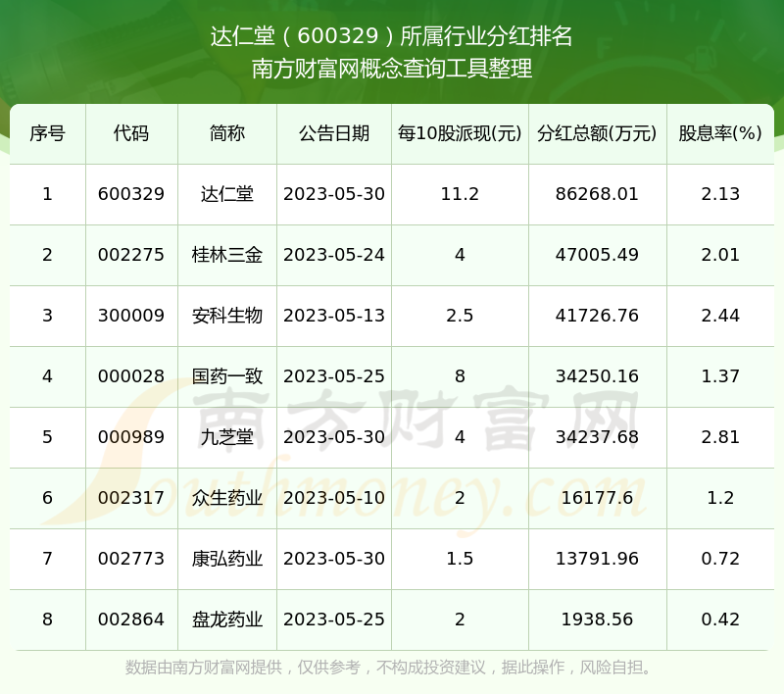Click the 序号 column header
Image resolution: width=784 pixels, height=694 pixels.
(x=47, y=133)
